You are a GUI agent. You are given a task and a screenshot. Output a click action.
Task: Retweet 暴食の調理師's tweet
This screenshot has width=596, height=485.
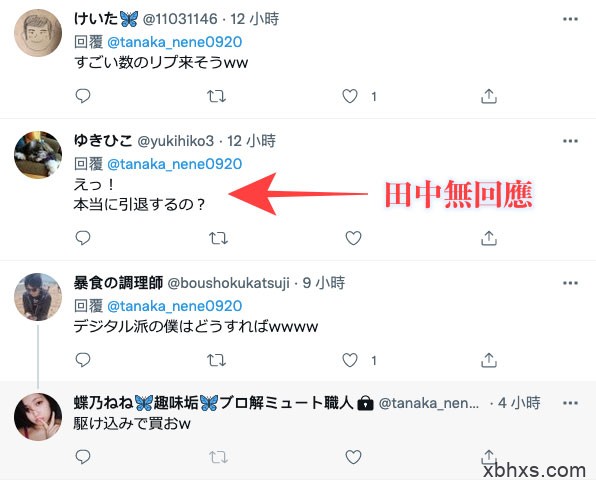coord(216,360)
